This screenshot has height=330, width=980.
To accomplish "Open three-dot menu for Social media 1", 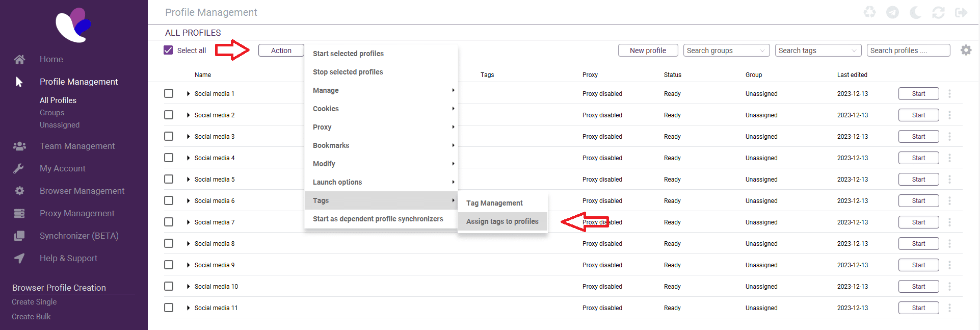I will 949,94.
